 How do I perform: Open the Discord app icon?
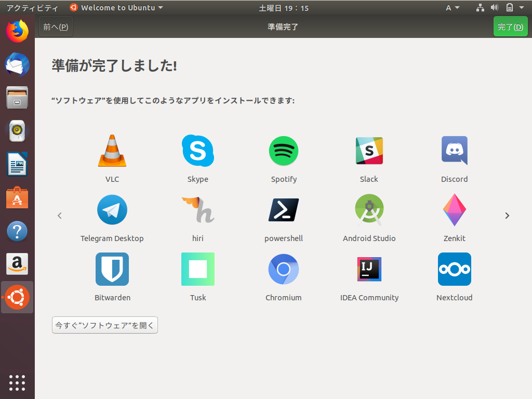(454, 151)
